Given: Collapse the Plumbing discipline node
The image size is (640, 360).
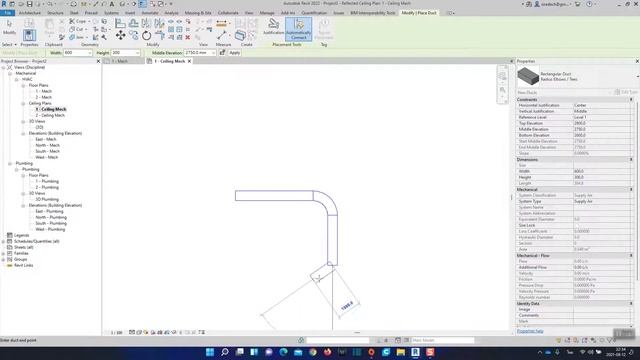Looking at the screenshot, I should pos(10,163).
